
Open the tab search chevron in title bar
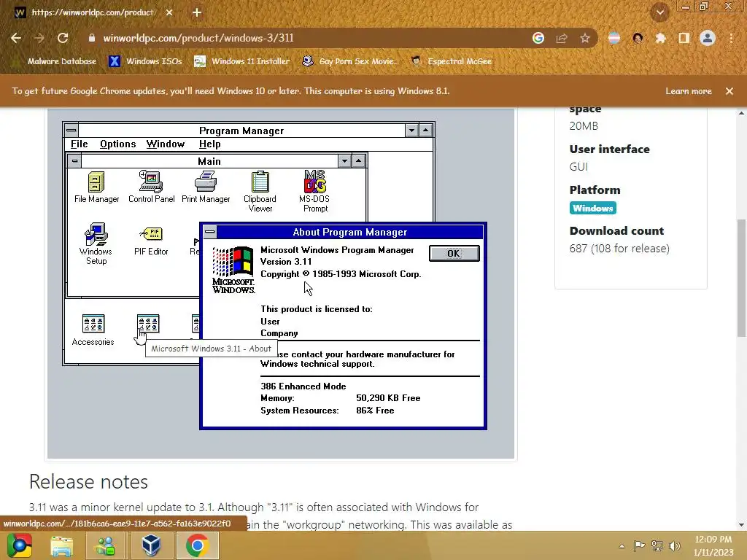tap(659, 12)
